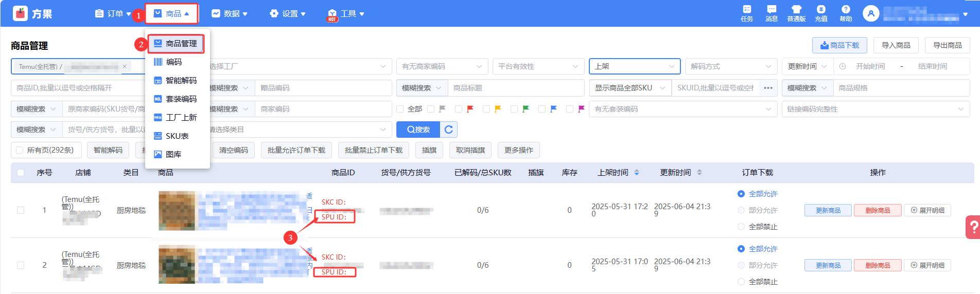
Task: Choose SKU表 in the dropdown menu
Action: coord(177,136)
